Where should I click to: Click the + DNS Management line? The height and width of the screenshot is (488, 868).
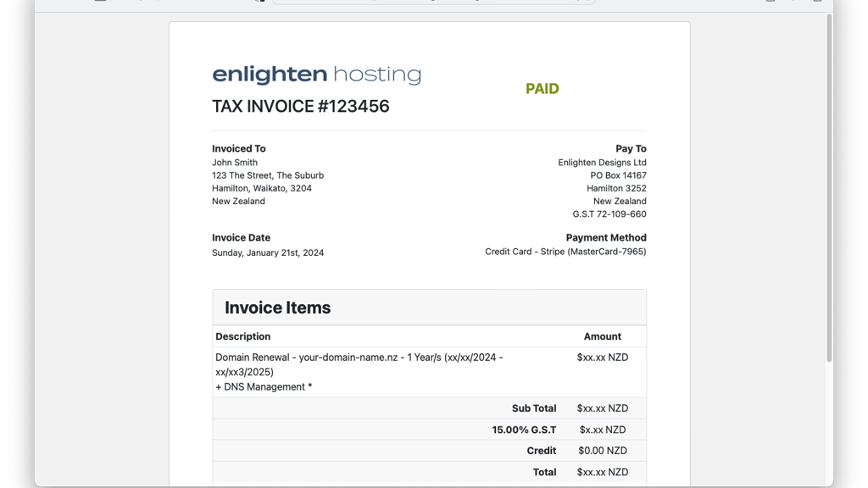coord(264,387)
